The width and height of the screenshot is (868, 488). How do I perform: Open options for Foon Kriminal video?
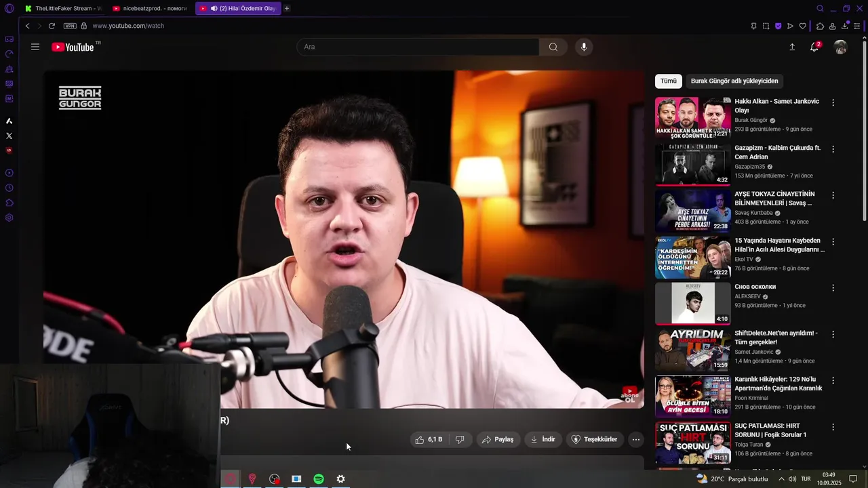tap(833, 381)
